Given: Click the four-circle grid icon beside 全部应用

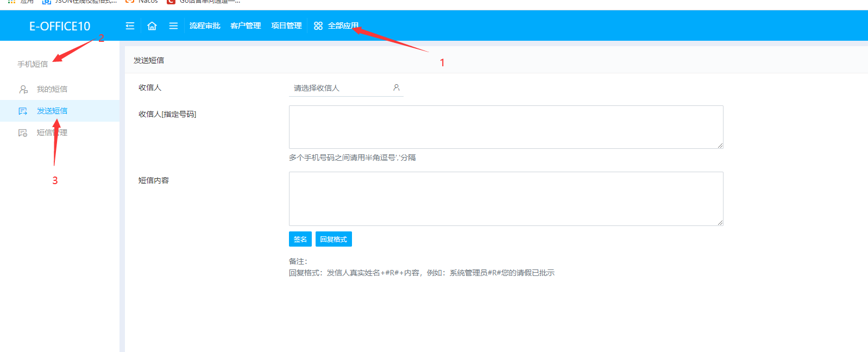Looking at the screenshot, I should click(x=318, y=26).
